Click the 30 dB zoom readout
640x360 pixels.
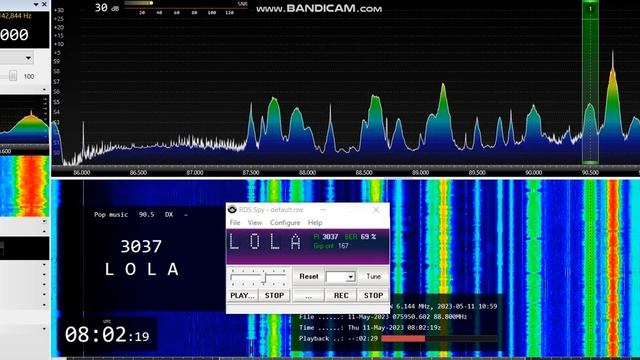pos(107,8)
